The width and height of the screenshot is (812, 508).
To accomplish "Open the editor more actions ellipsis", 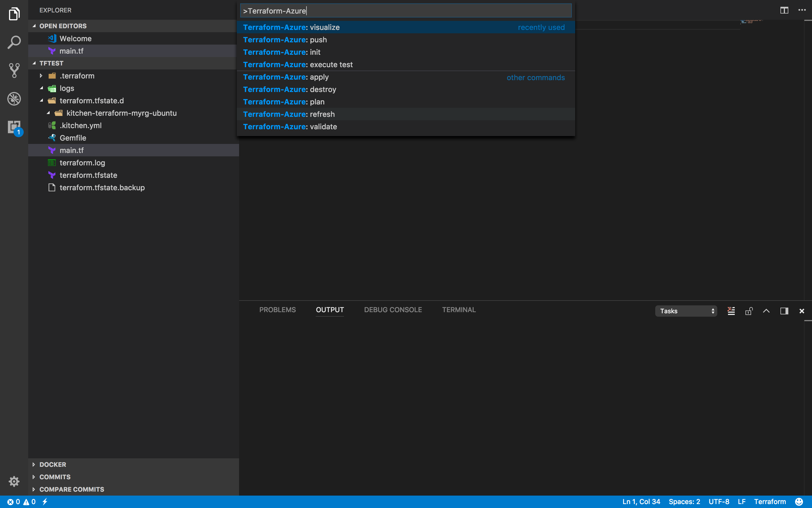I will point(802,10).
